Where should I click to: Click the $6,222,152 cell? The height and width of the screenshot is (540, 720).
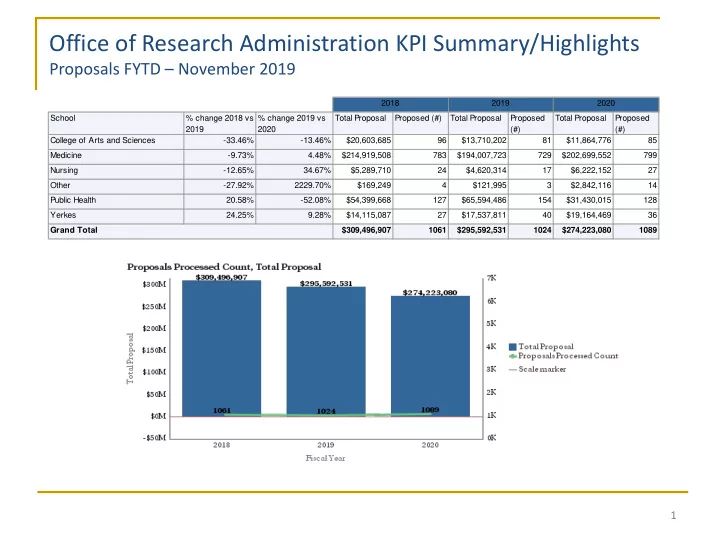pyautogui.click(x=583, y=170)
